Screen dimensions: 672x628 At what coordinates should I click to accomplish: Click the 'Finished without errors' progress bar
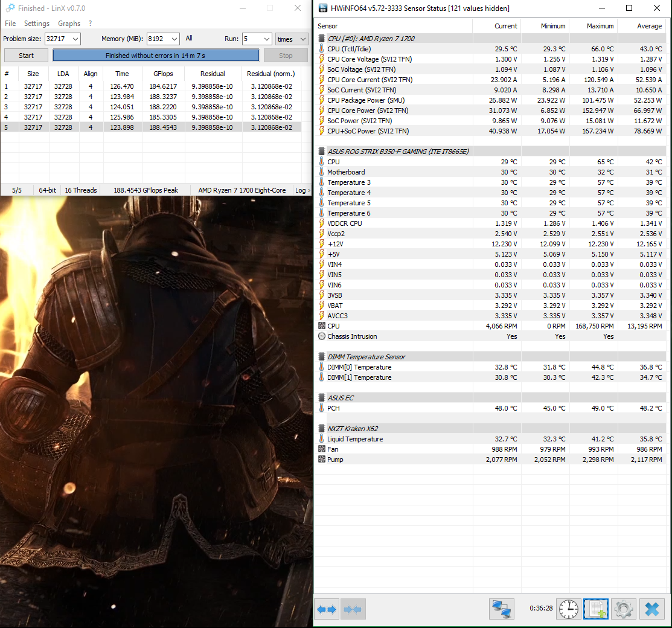click(x=156, y=56)
